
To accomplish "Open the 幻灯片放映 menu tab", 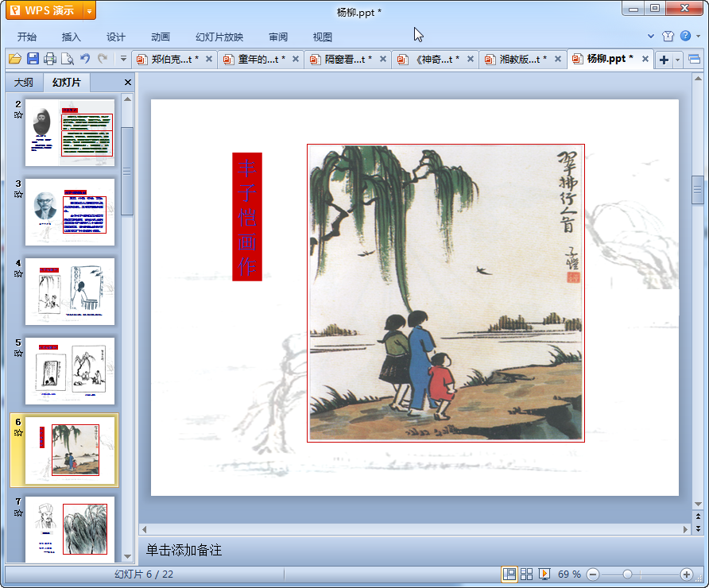I will pyautogui.click(x=219, y=37).
